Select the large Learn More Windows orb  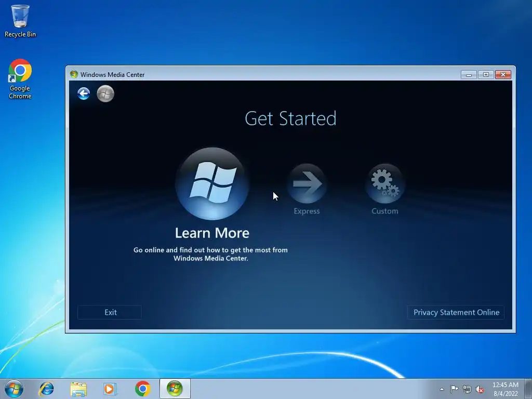pyautogui.click(x=212, y=183)
